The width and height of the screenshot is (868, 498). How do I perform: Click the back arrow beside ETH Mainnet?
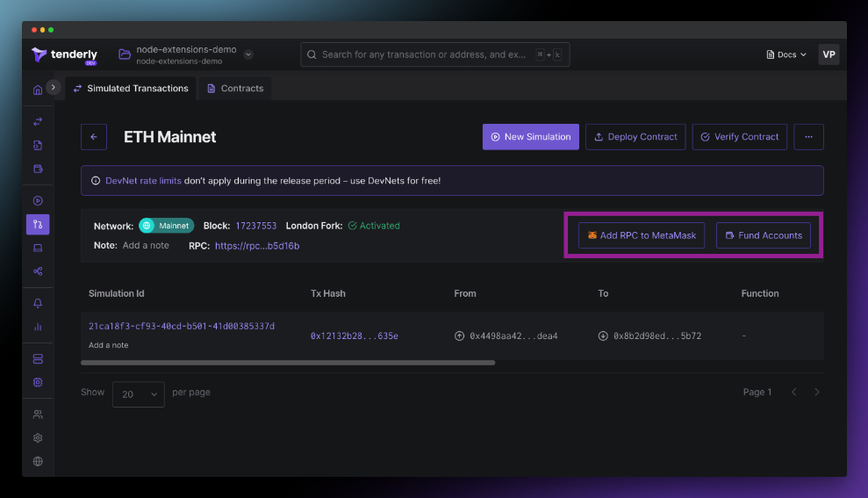click(94, 137)
